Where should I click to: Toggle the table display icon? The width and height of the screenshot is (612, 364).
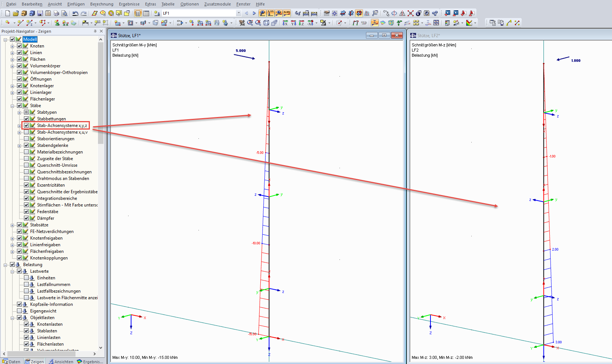tap(146, 13)
